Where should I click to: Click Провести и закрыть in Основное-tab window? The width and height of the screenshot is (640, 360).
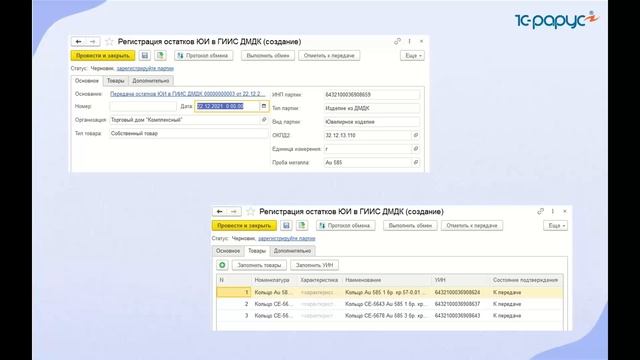pos(103,56)
